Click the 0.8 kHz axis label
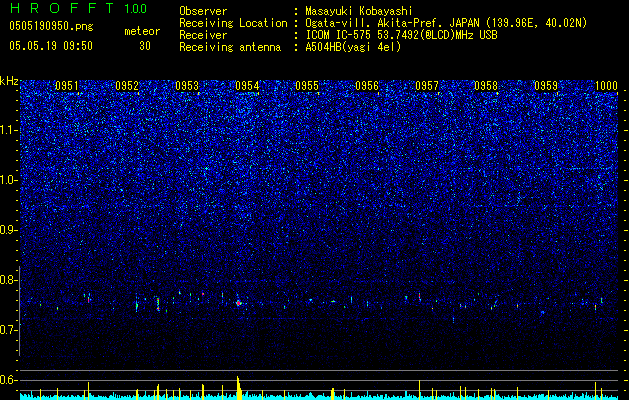 tap(8, 280)
